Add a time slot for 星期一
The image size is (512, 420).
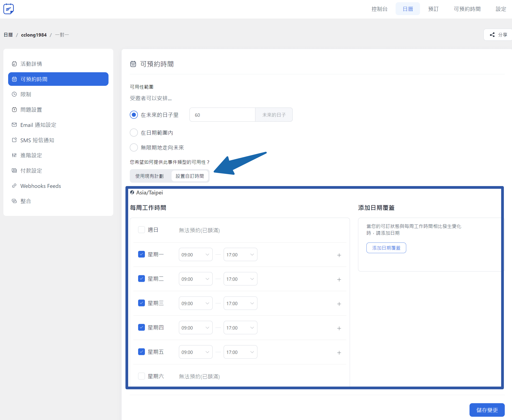click(x=339, y=255)
